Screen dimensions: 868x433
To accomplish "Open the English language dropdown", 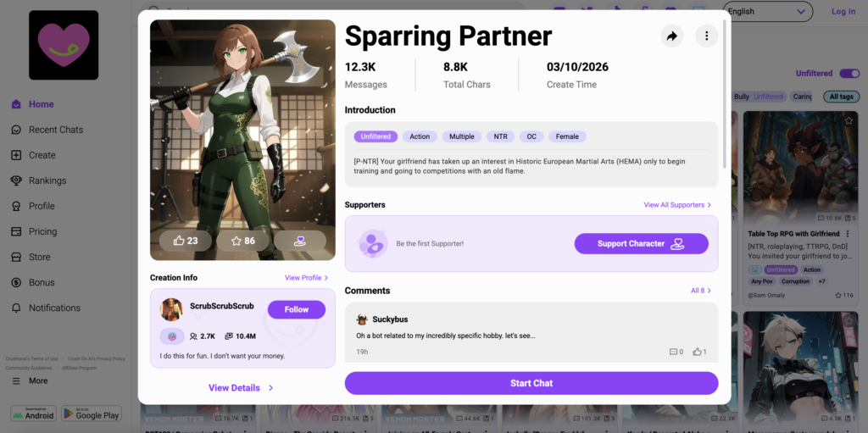I will point(766,11).
